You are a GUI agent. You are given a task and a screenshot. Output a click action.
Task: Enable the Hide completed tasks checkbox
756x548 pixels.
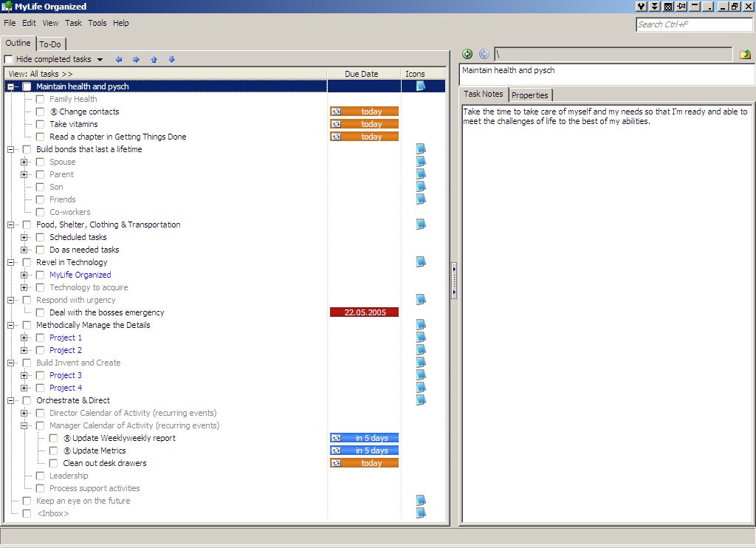(8, 59)
